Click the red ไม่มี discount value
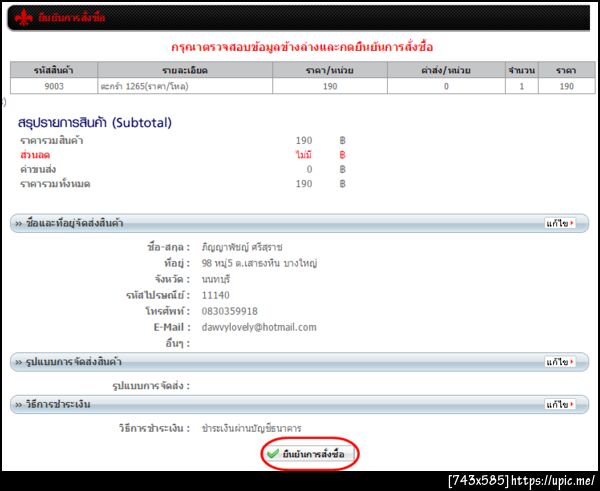 click(x=303, y=155)
